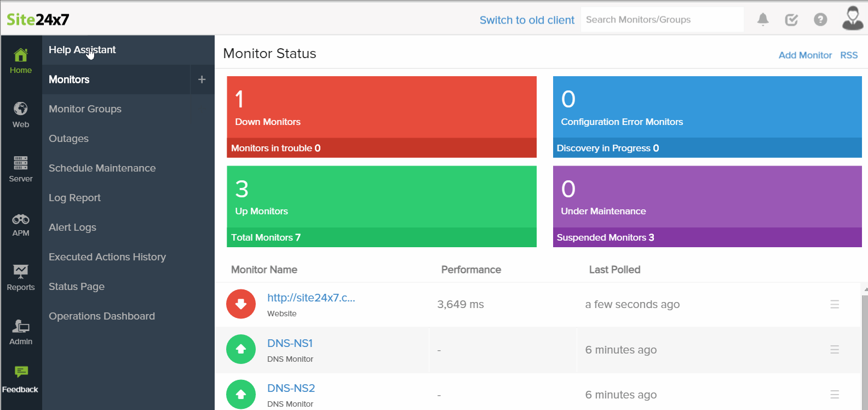Open Status Page menu item
Viewport: 868px width, 410px height.
(128, 287)
